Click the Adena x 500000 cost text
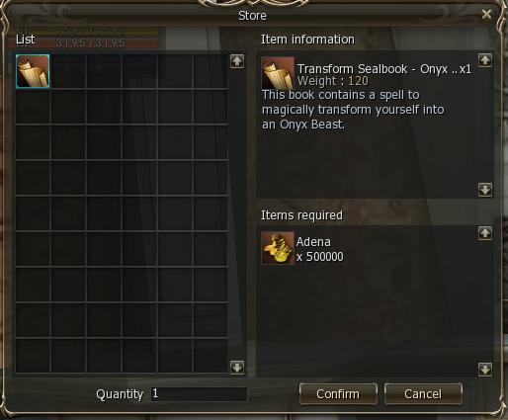The width and height of the screenshot is (508, 420). [320, 249]
